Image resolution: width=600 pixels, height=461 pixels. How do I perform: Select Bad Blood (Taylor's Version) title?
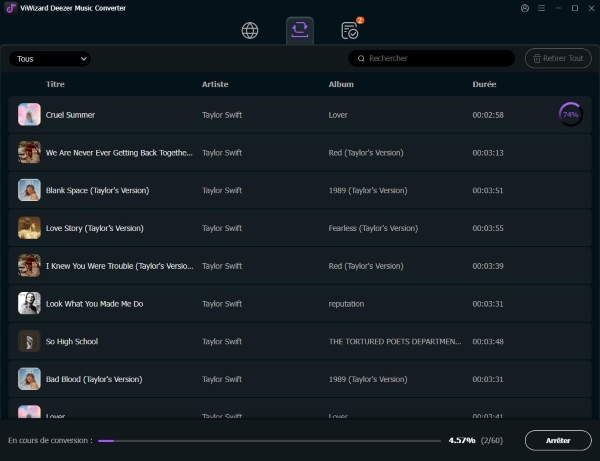tap(94, 380)
